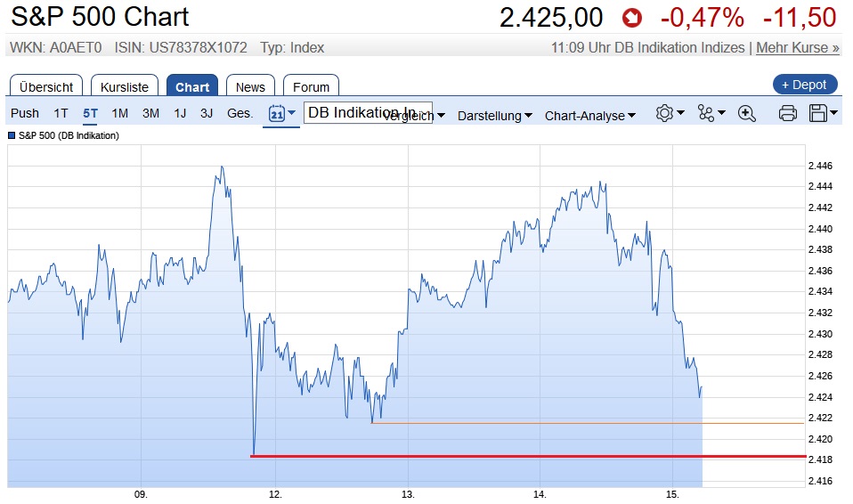The image size is (853, 504).
Task: Expand the DB Indikation exchange dropdown
Action: (368, 113)
